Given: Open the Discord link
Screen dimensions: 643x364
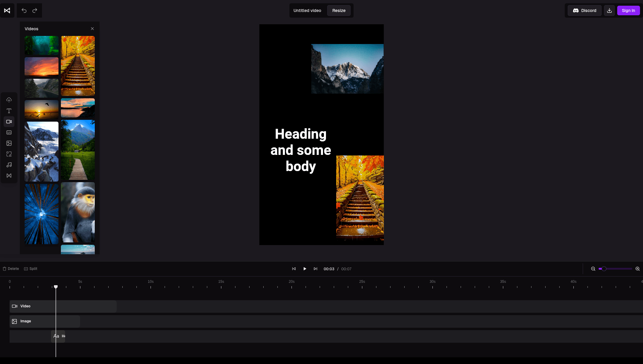Looking at the screenshot, I should [x=584, y=10].
